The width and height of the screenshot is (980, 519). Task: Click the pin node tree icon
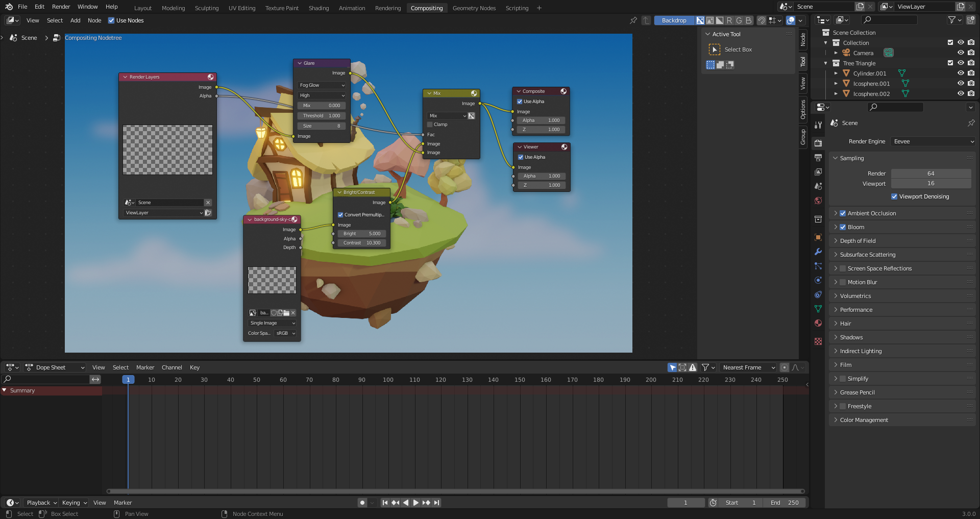tap(633, 20)
